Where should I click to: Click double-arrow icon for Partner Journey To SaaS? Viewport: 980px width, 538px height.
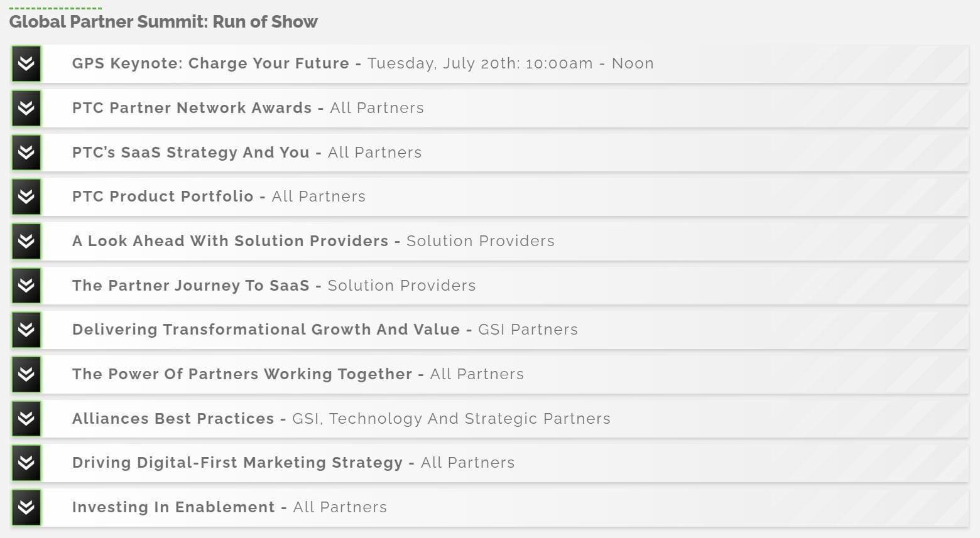pos(26,286)
